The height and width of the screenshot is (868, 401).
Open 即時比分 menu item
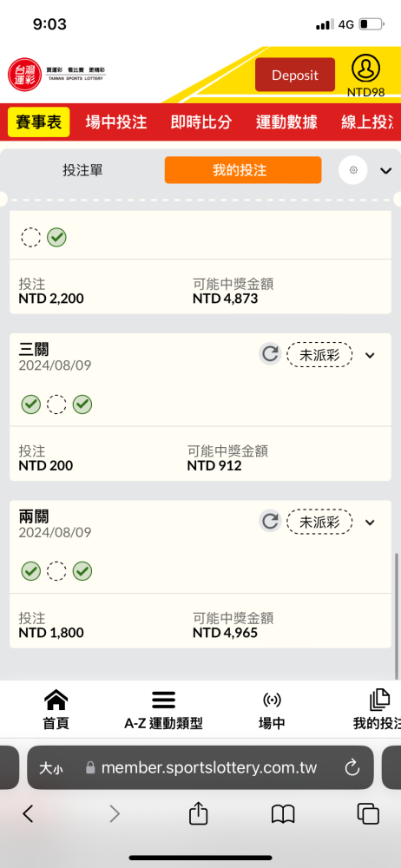click(x=201, y=122)
